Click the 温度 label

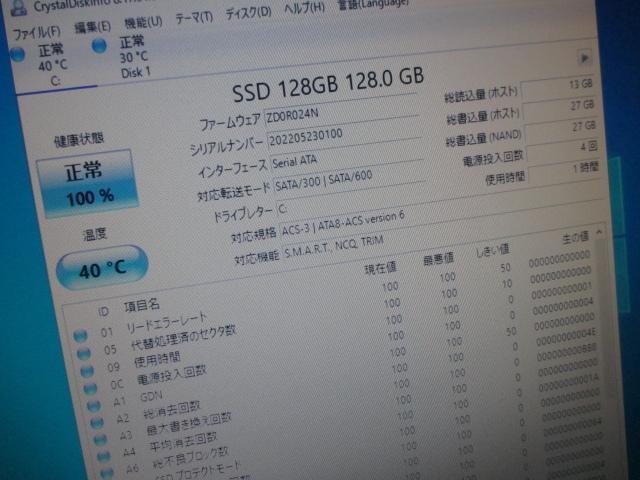click(94, 234)
